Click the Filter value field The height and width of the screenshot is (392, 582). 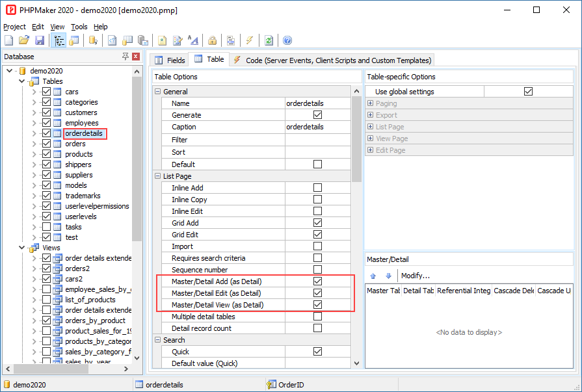[x=317, y=140]
